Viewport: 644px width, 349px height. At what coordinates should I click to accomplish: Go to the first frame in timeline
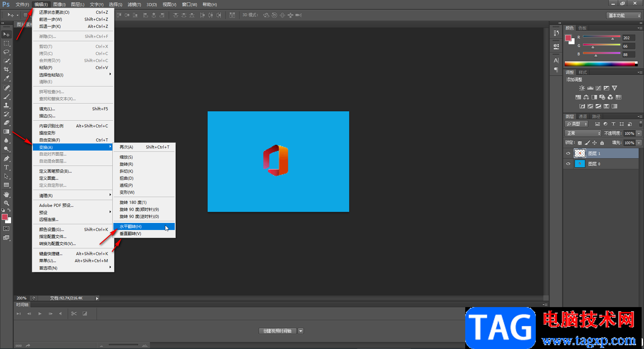[x=19, y=314]
